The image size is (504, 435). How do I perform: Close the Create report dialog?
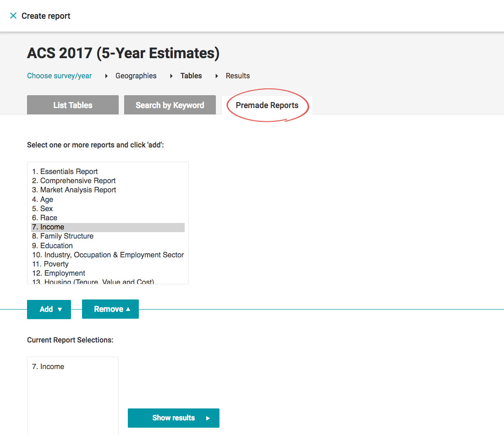tap(13, 16)
